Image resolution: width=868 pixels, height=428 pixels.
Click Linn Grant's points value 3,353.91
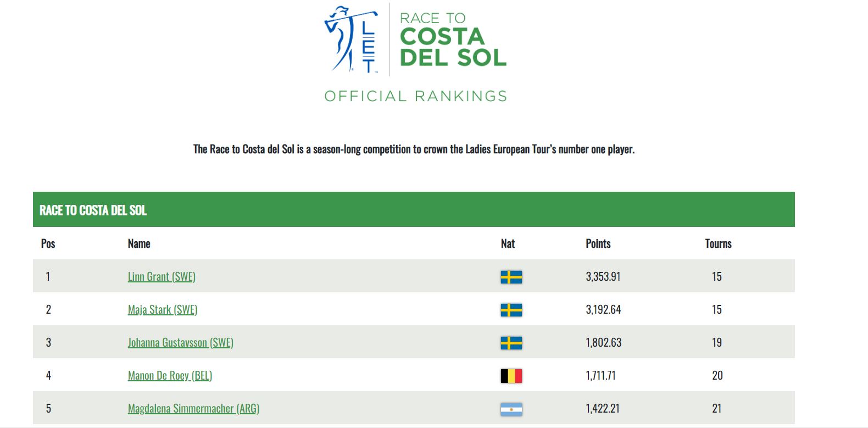coord(603,276)
